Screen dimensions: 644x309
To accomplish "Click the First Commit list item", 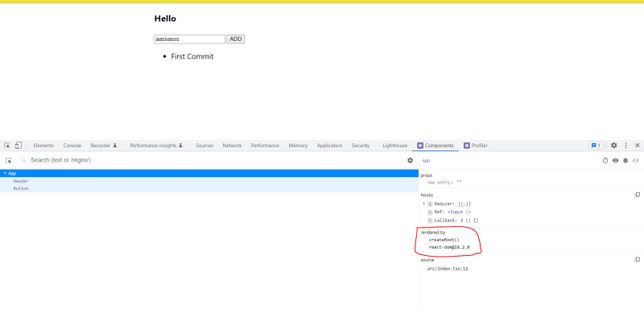I will pyautogui.click(x=192, y=56).
